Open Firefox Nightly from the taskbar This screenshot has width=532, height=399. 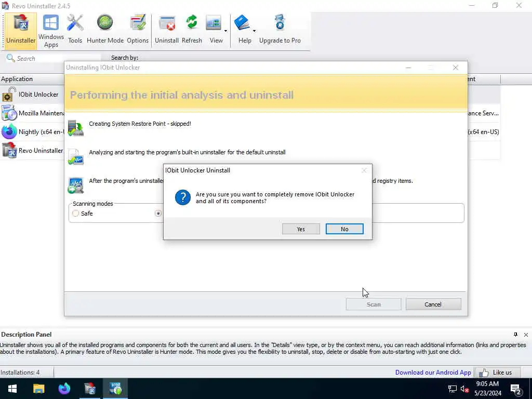64,389
